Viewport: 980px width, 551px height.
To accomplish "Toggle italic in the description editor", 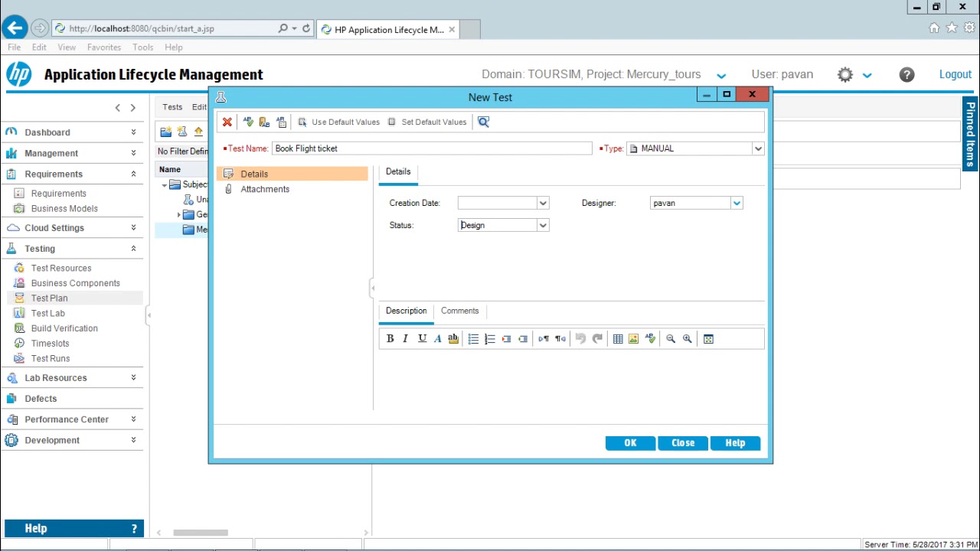I will (x=406, y=339).
